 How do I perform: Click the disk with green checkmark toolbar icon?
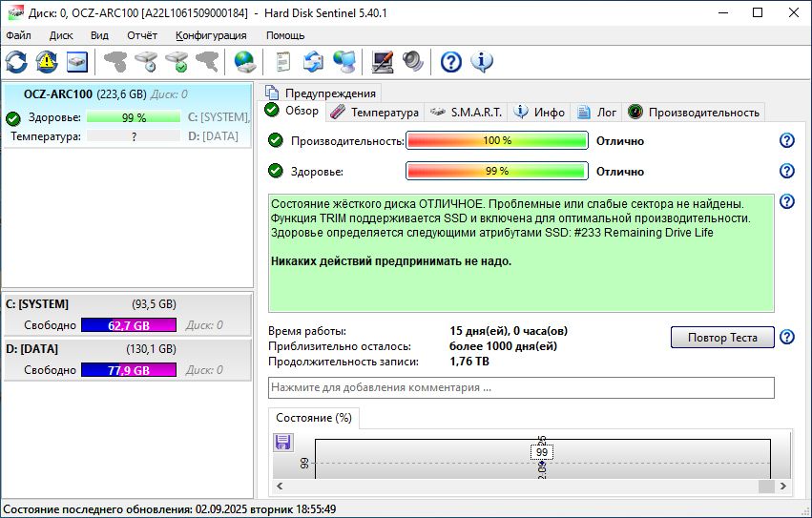pyautogui.click(x=177, y=62)
